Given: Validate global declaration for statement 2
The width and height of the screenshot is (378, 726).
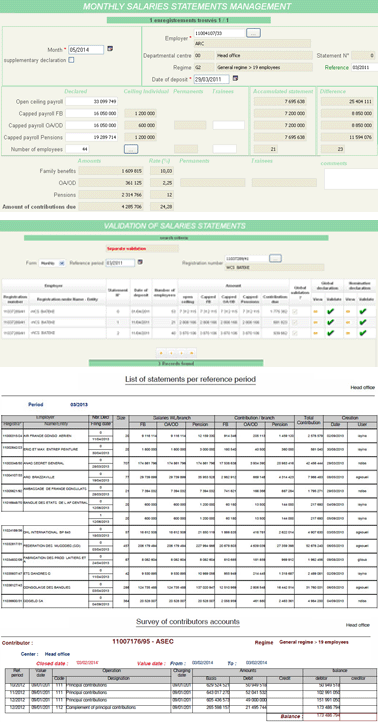Looking at the screenshot, I should (x=330, y=333).
